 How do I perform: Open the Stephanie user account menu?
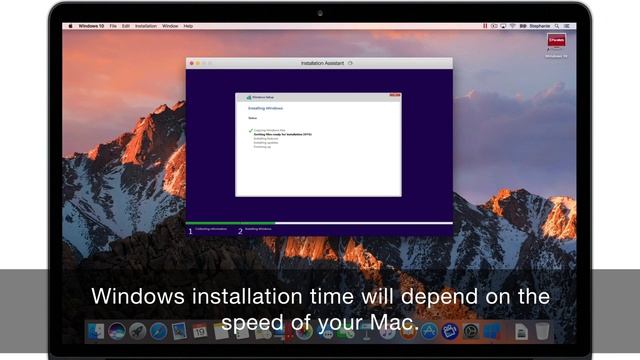coord(540,26)
